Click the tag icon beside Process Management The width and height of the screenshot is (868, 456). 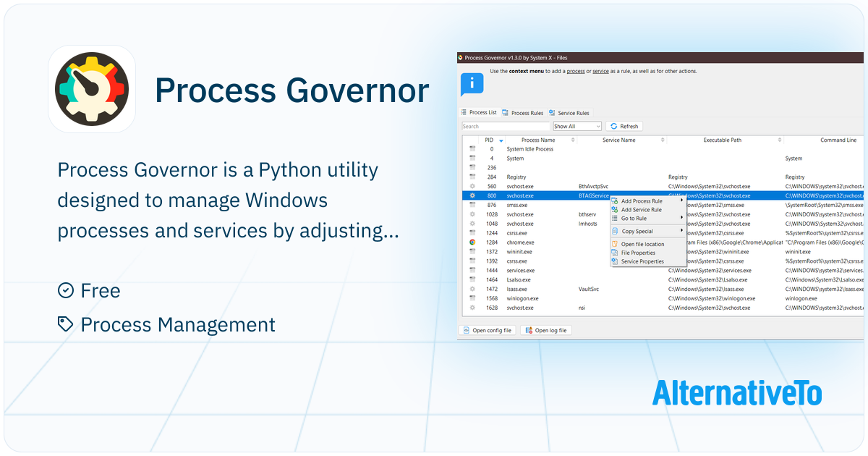[x=66, y=324]
